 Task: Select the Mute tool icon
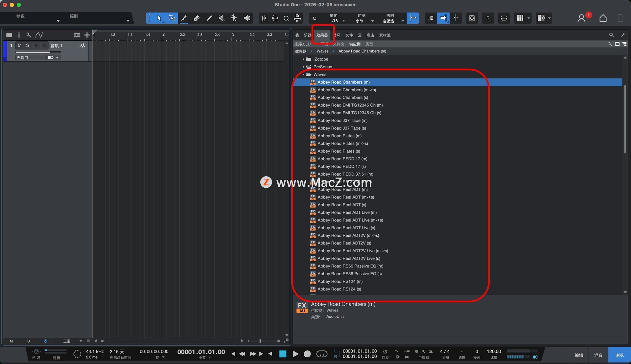click(222, 18)
